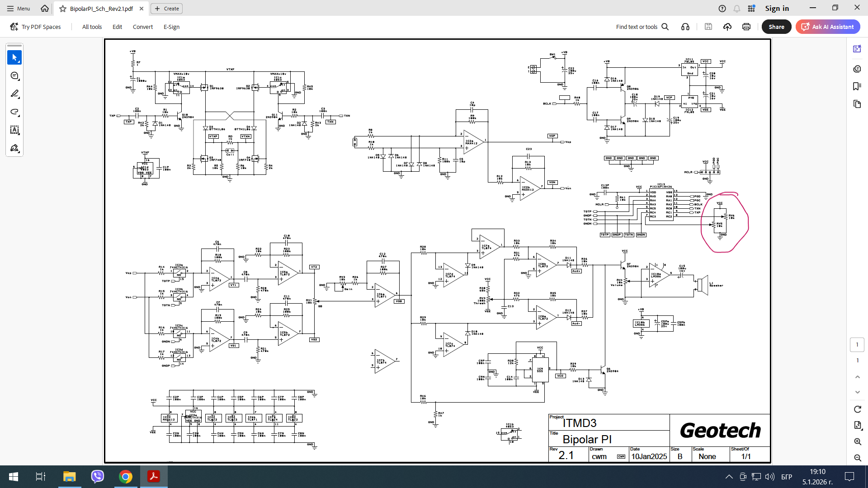Open the Windows notification center
Viewport: 868px width, 488px height.
coord(849,477)
